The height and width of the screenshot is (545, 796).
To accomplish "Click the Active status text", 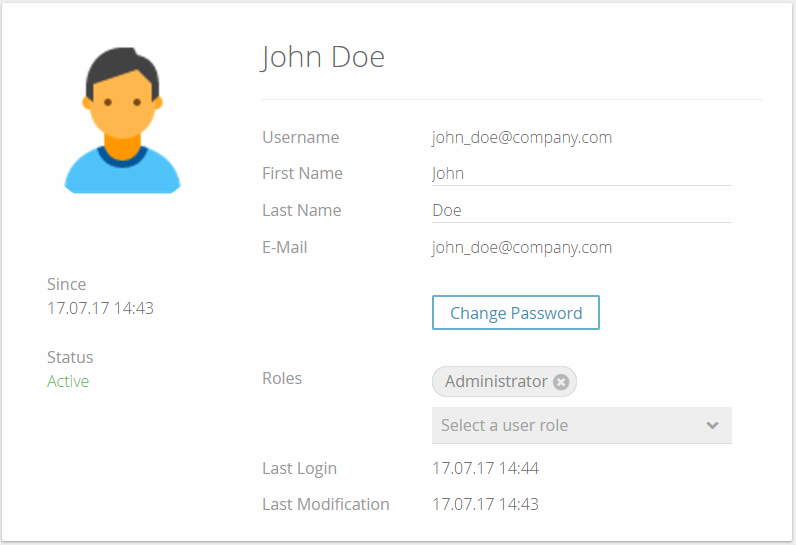I will [68, 381].
